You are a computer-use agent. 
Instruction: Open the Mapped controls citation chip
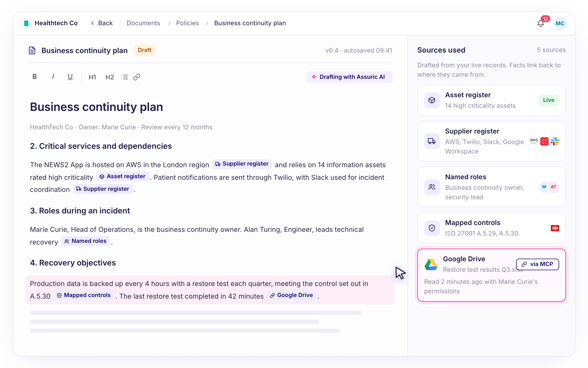coord(84,295)
